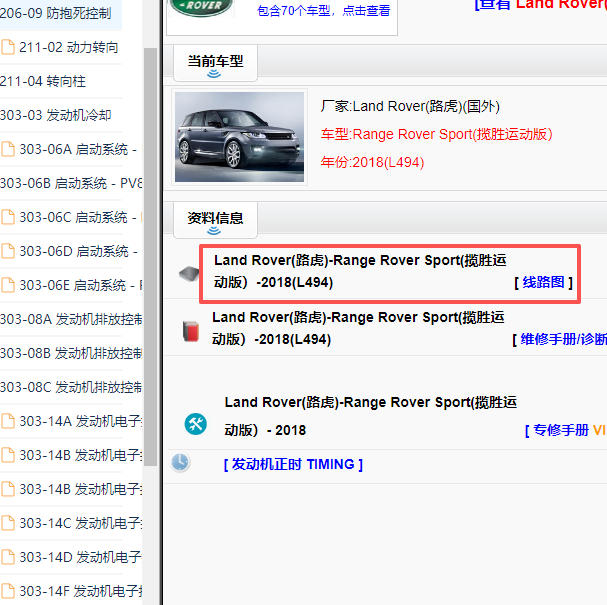Select the 资料信息 tab
This screenshot has height=605, width=607.
[215, 220]
